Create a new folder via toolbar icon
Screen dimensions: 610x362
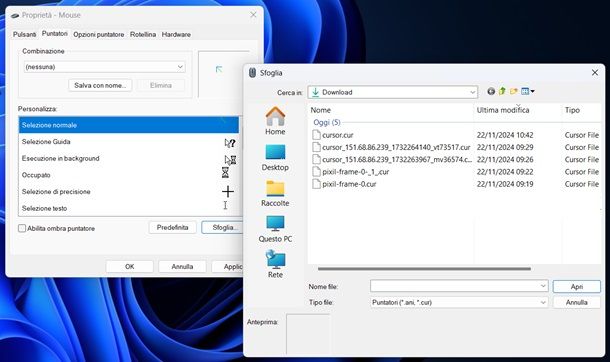tap(514, 91)
